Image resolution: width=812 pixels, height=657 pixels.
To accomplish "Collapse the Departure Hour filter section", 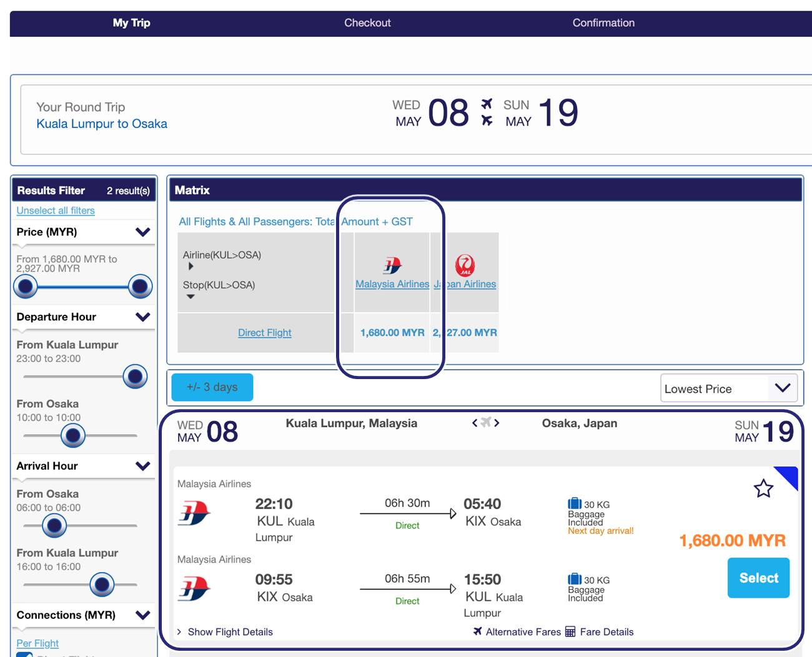I will (142, 317).
